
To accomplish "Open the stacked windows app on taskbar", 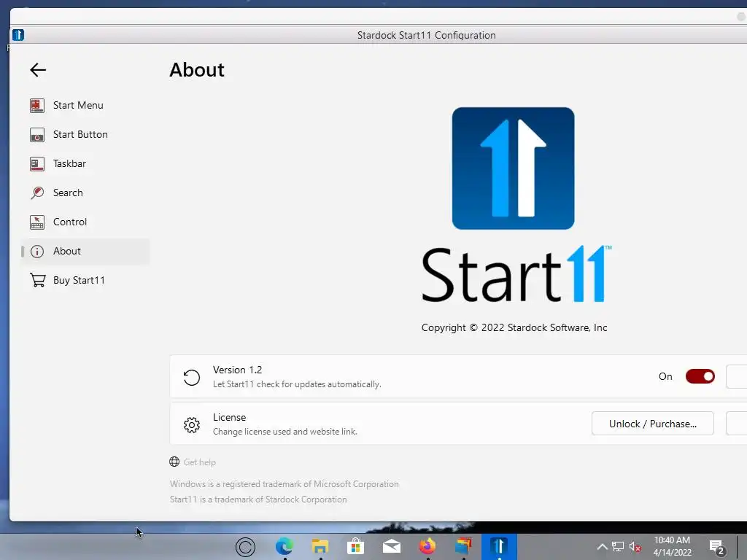I will (x=463, y=546).
